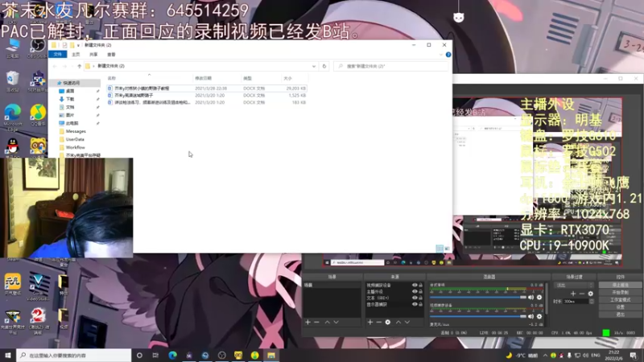Open settings gear for 视频捕获设备 mixer channel
Viewport: 644px width, 362px height.
(x=539, y=316)
